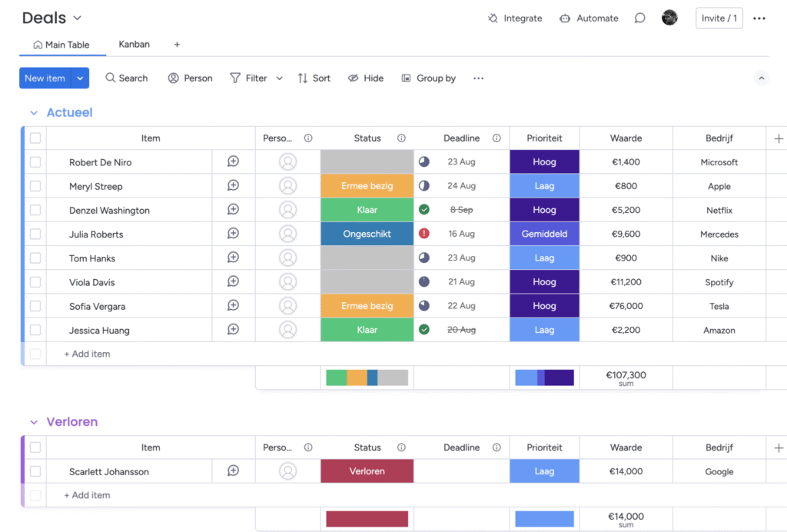The image size is (787, 532).
Task: Click Ongeschikt status cell for Julia Roberts
Action: pyautogui.click(x=367, y=234)
